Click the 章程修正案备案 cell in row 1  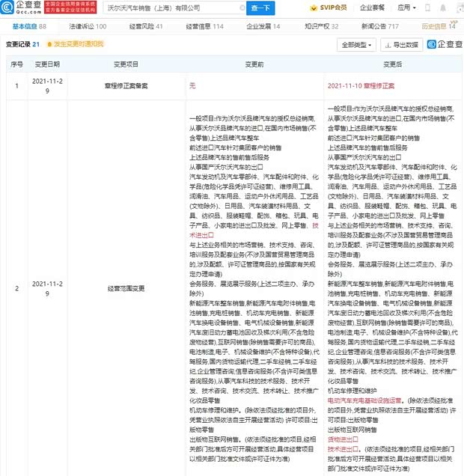click(x=126, y=86)
